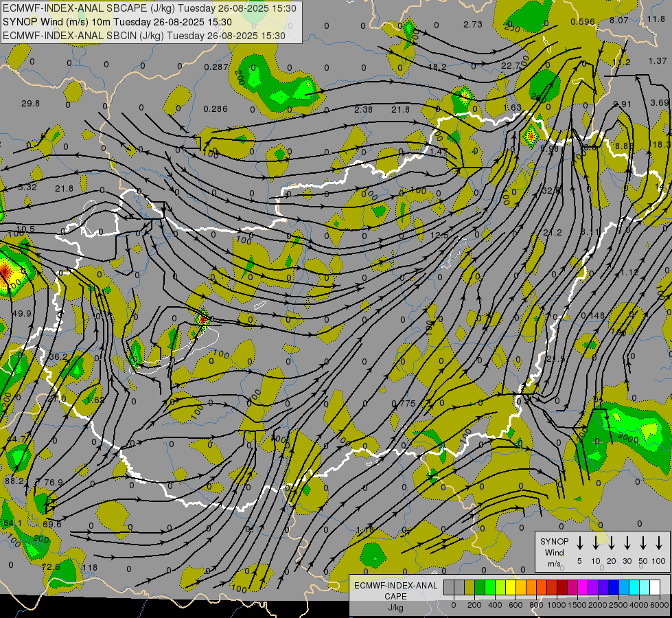Click the dark red swatch right of 1000 tick
Viewport: 672px width, 618px height.
[562, 587]
